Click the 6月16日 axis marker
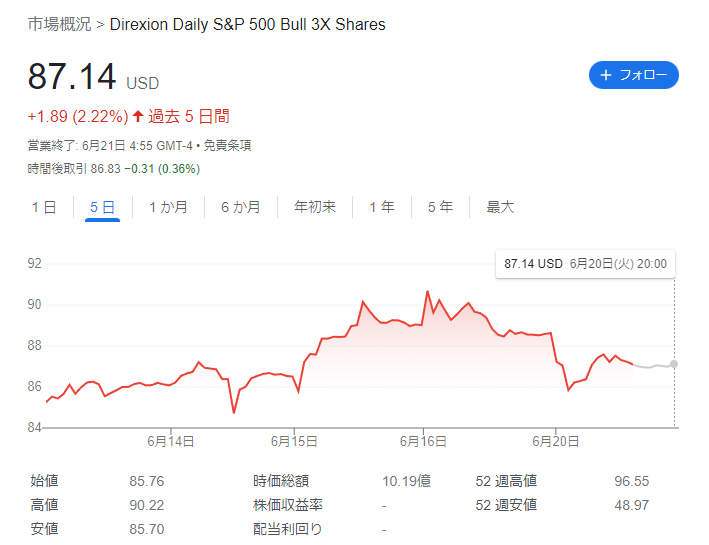Viewport: 709px width, 545px height. [x=423, y=441]
